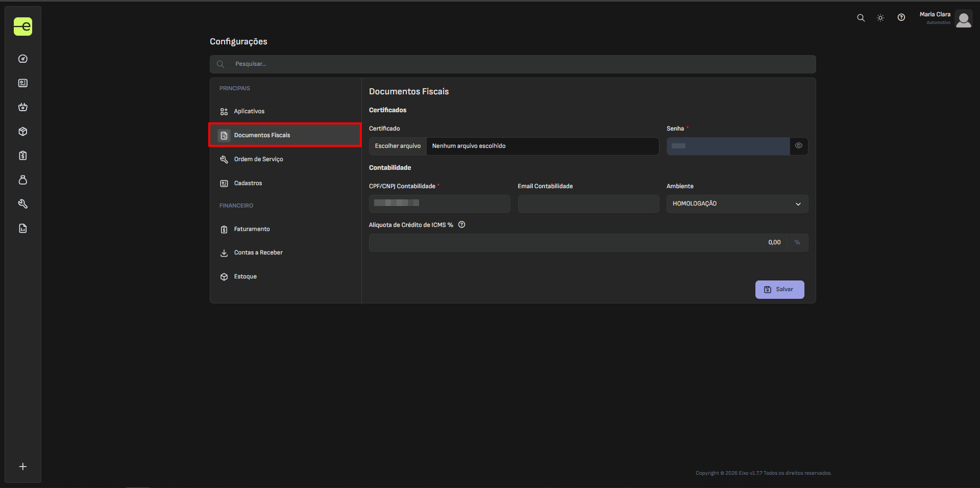The image size is (980, 488).
Task: Go to Contas a Receber settings
Action: coord(258,252)
